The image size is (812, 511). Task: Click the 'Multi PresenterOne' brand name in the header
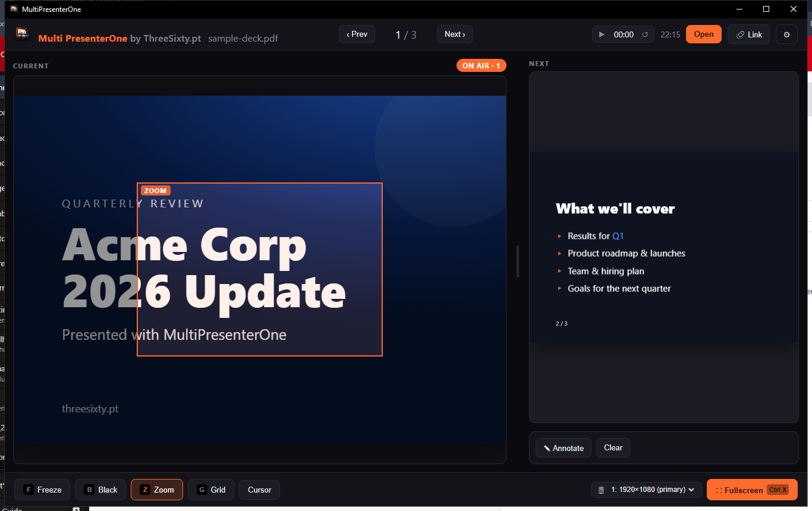[83, 39]
